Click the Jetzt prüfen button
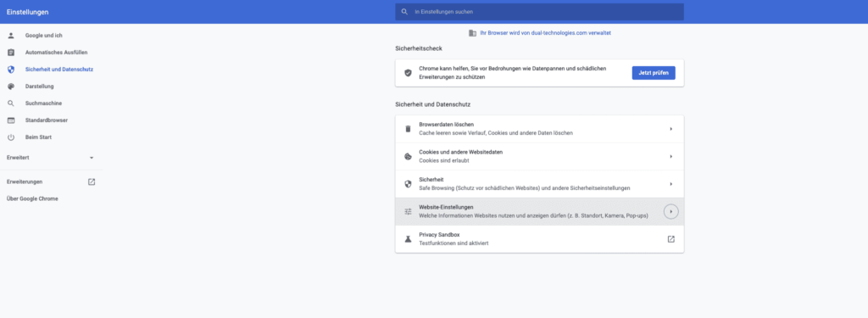 [654, 73]
